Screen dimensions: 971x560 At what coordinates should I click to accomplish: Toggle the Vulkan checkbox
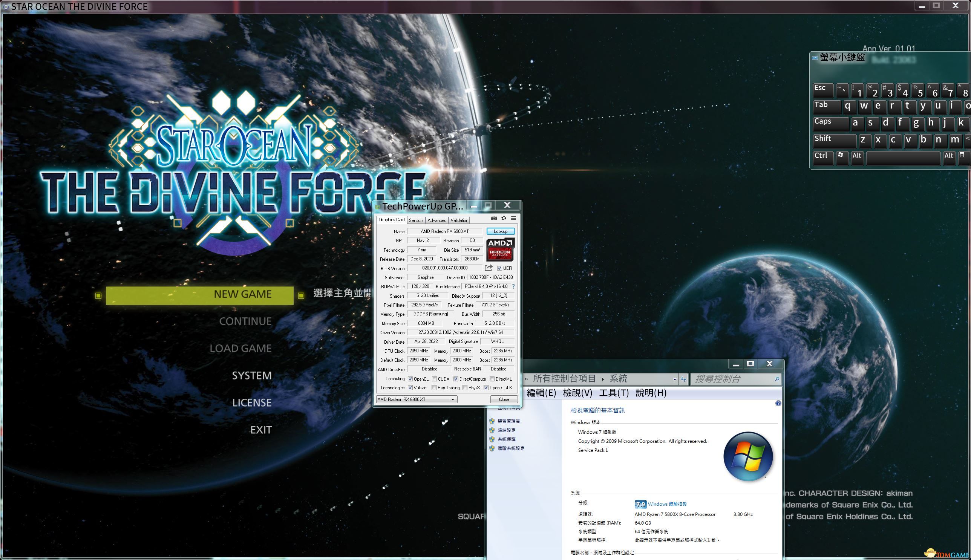(x=410, y=388)
